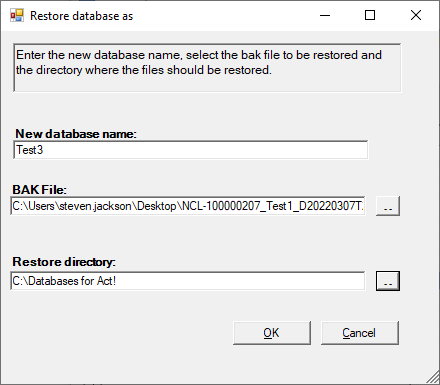Confirm the restore with OK
This screenshot has height=385, width=440.
tap(272, 333)
